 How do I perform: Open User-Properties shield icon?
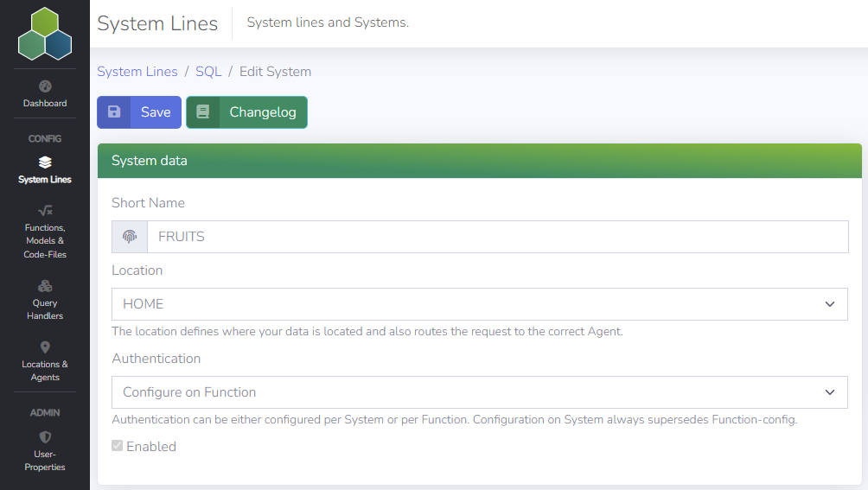[45, 437]
